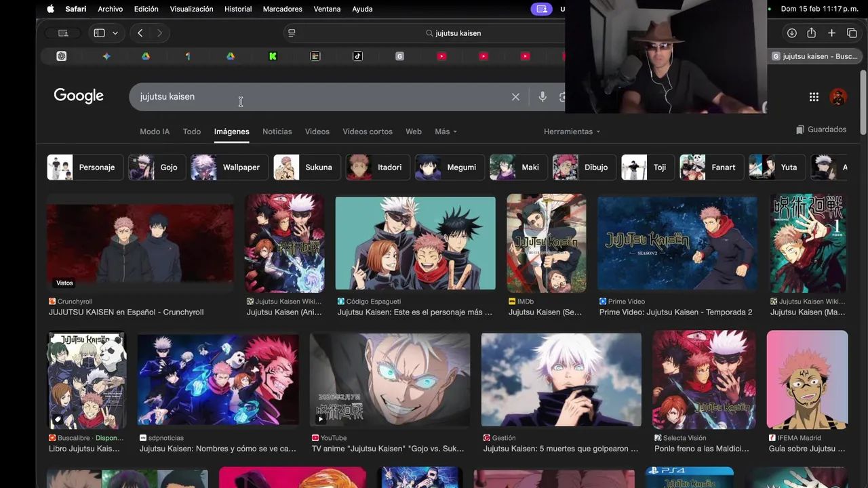Viewport: 868px width, 488px height.
Task: Open the Safari profile button in toolbar
Action: [63, 33]
